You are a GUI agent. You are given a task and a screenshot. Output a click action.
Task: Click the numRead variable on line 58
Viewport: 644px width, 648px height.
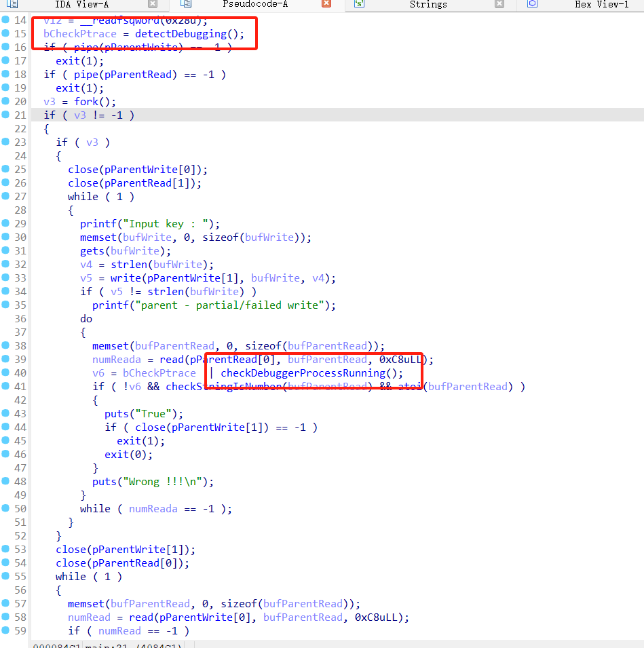89,617
